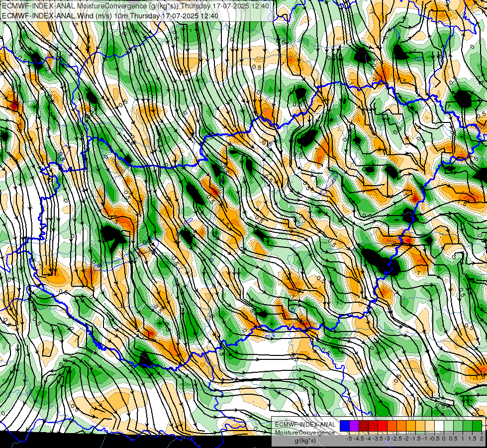Click the g/(kg*s) unit label in legend

305,441
